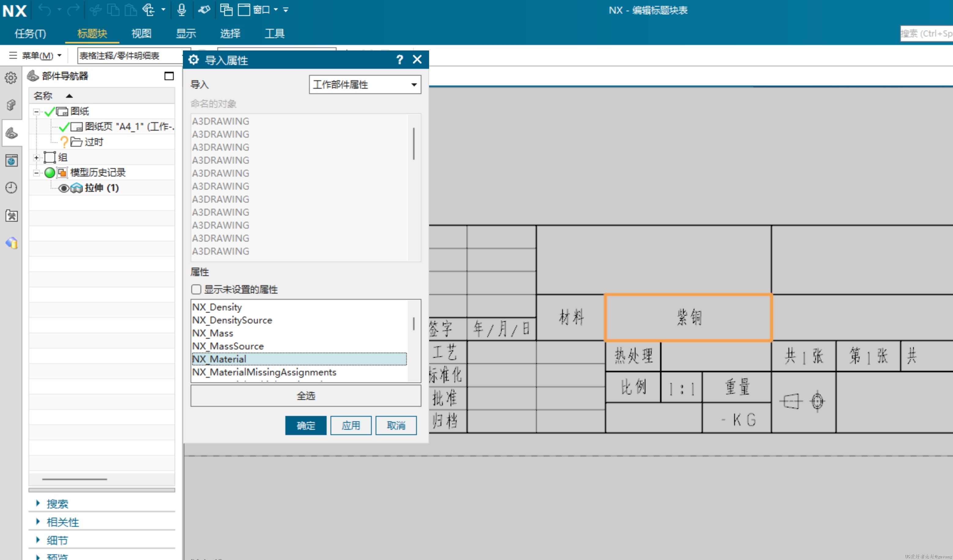Open the settings gear in resource bar
The width and height of the screenshot is (953, 560).
coord(11,78)
